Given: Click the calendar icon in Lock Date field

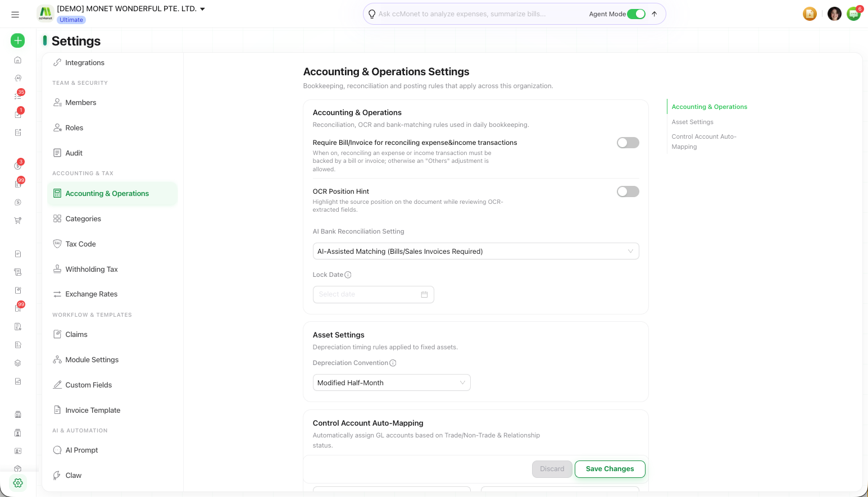Looking at the screenshot, I should click(x=424, y=294).
